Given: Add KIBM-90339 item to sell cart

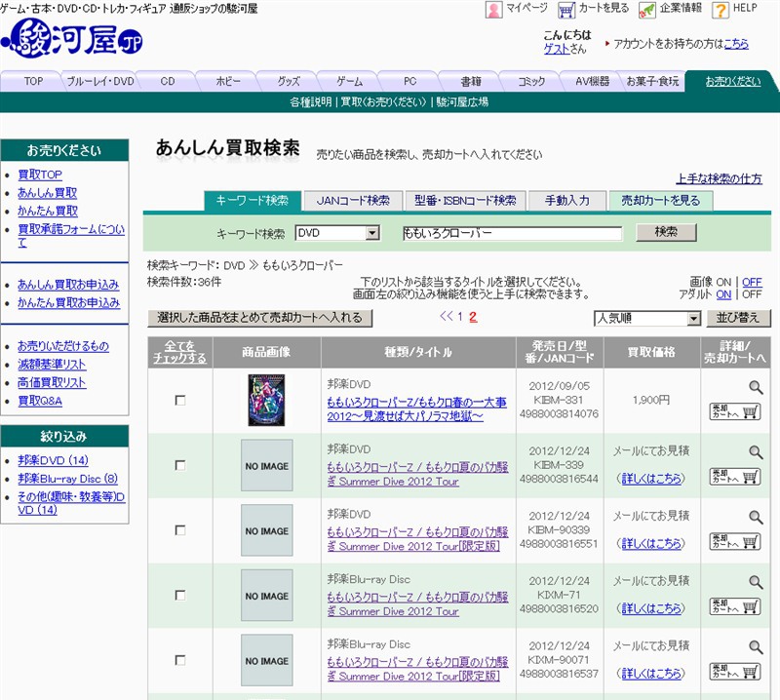Looking at the screenshot, I should click(735, 541).
